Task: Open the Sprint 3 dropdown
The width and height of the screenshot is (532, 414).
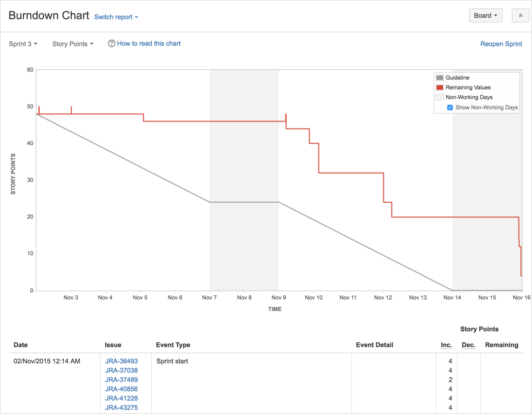Action: point(22,44)
